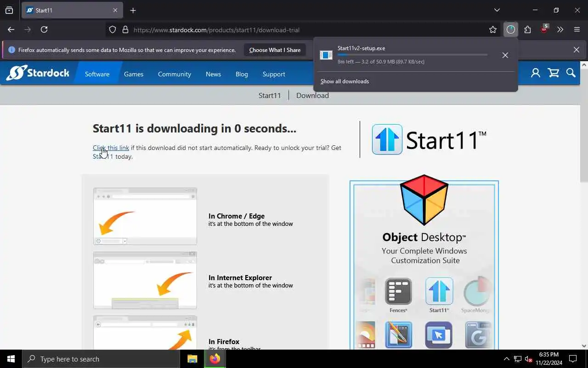
Task: Click Choose What I Share button
Action: 275,50
